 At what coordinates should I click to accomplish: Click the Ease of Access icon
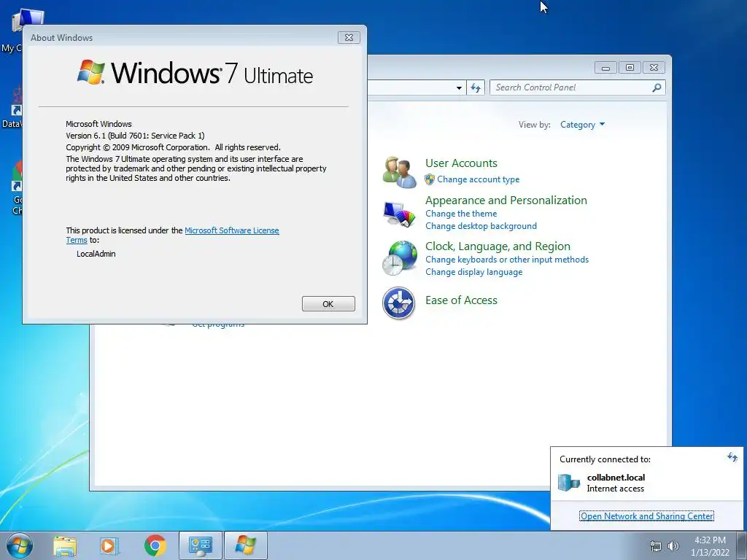point(399,303)
